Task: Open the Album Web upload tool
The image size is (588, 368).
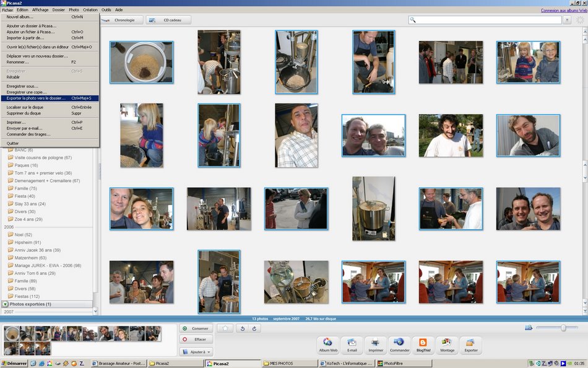Action: coord(328,344)
